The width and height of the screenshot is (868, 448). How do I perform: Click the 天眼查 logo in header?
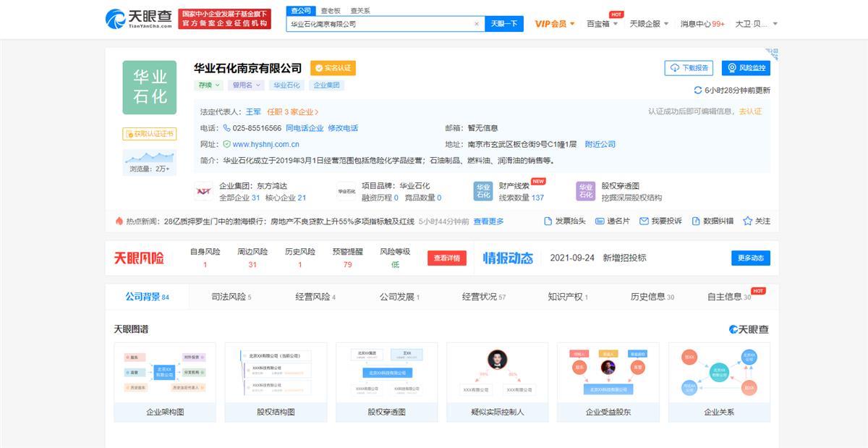(139, 19)
